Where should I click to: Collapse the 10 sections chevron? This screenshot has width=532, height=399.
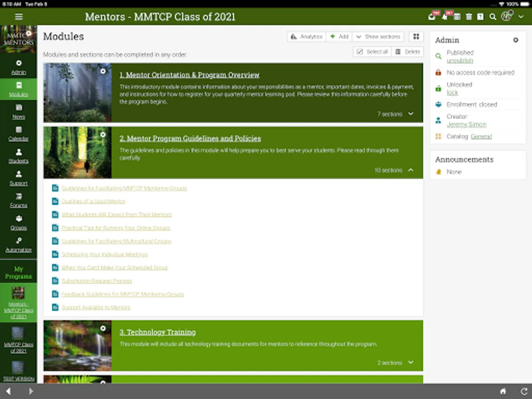coord(411,170)
